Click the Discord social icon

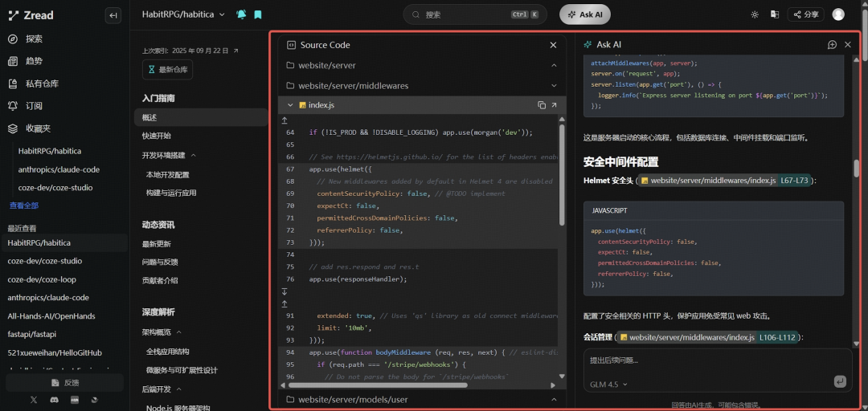coord(55,400)
